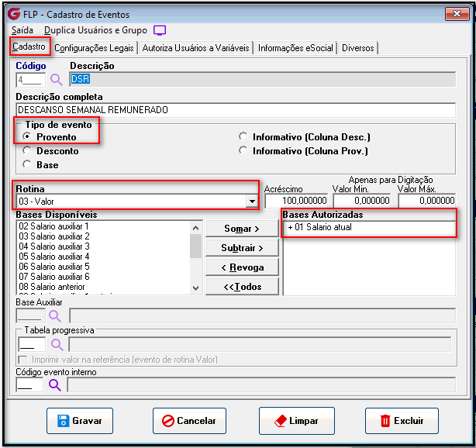Open Código evento interno lookup magnifier

(54, 385)
